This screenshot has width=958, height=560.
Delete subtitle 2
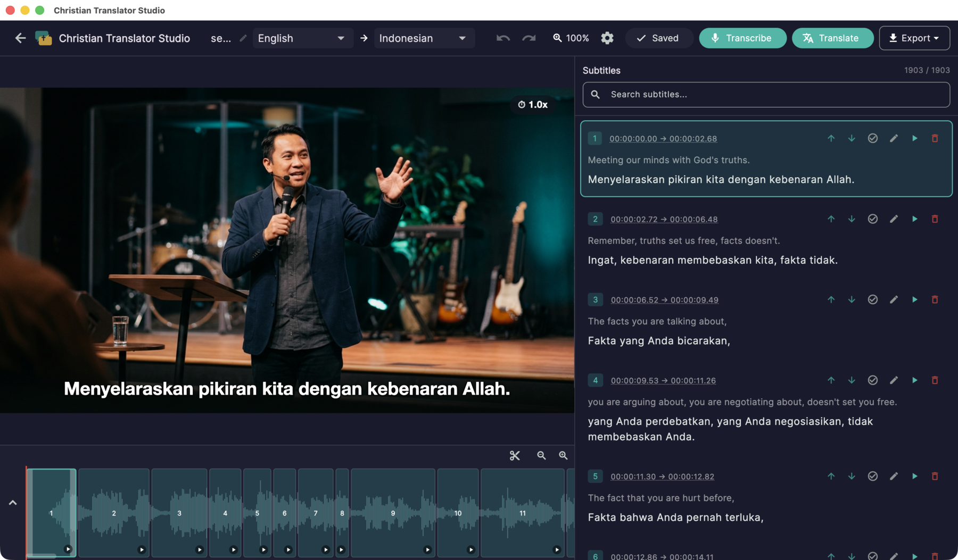(x=935, y=219)
